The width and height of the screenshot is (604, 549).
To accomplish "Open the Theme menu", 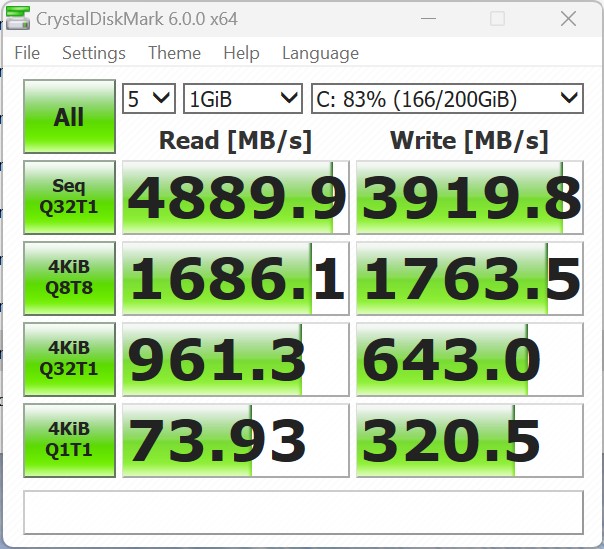I will [x=174, y=53].
